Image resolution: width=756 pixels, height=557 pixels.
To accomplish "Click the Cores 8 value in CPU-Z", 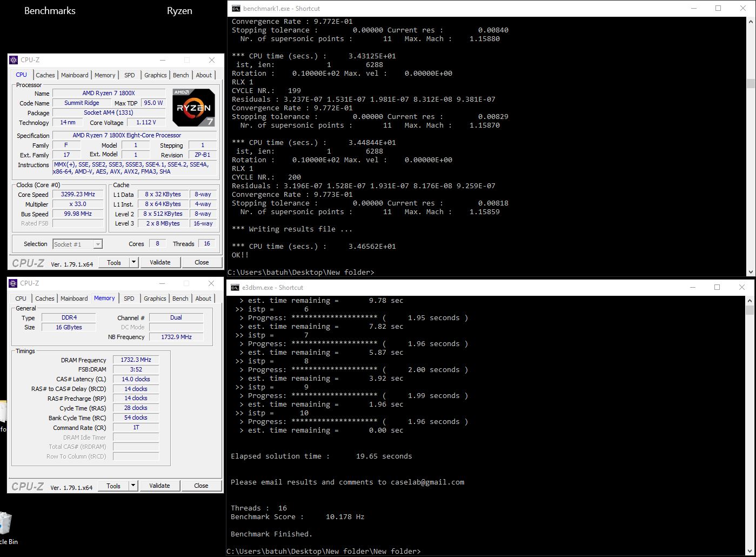I will click(x=157, y=244).
